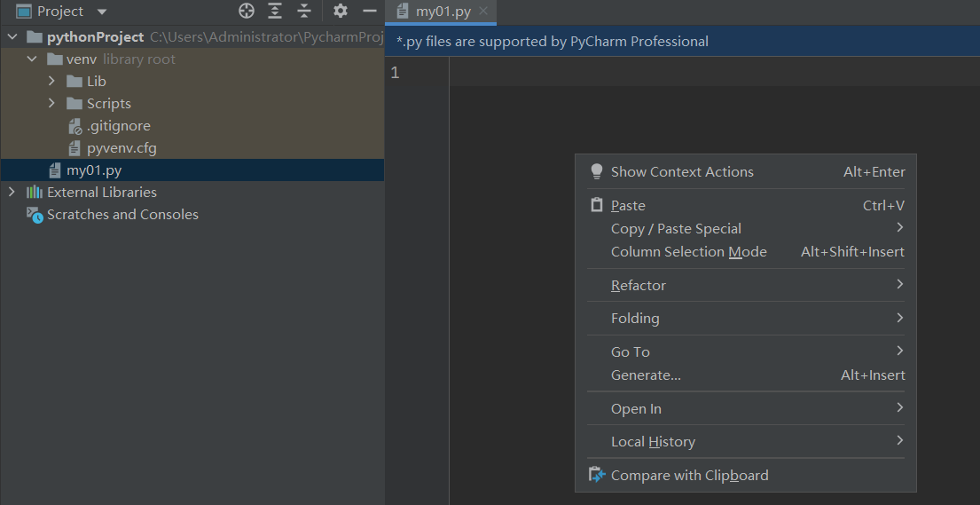
Task: Click the Expand All icon in Project toolbar
Action: (274, 12)
